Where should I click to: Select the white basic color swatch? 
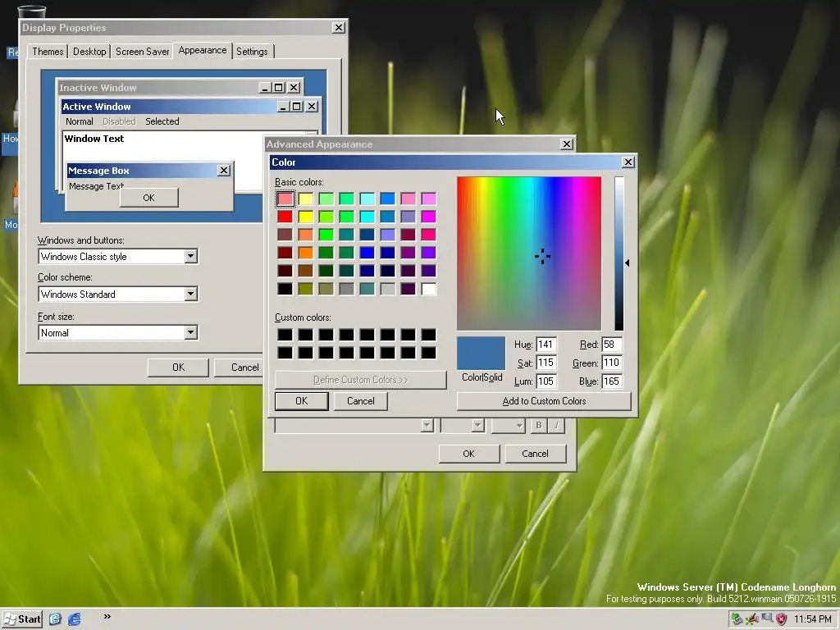[428, 289]
